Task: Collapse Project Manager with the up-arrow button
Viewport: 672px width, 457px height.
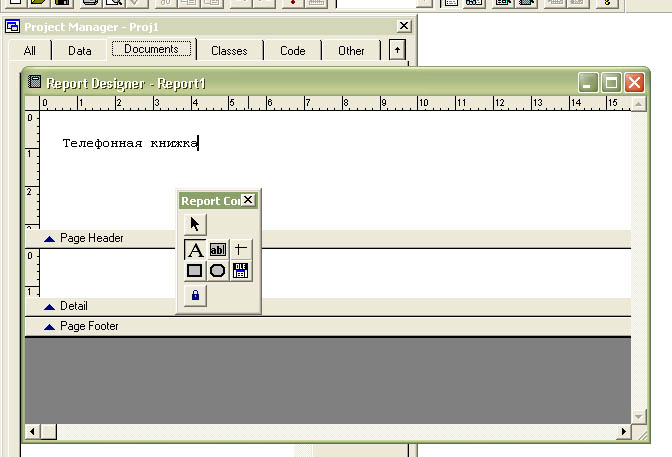Action: [397, 50]
